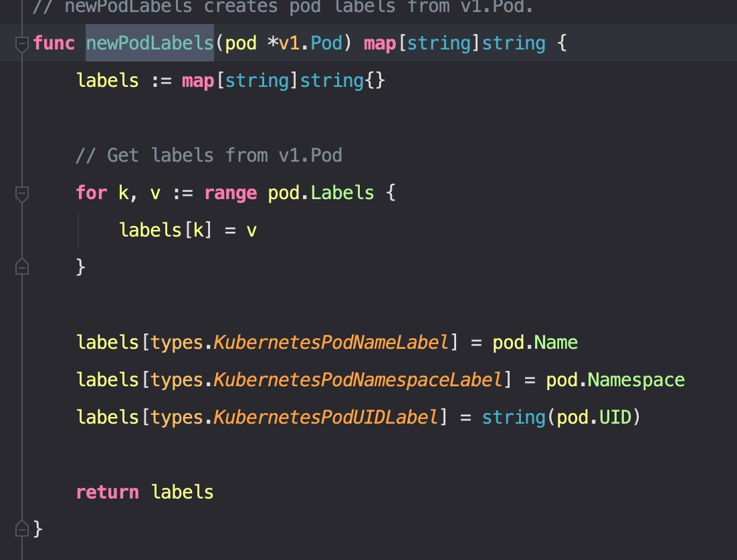This screenshot has width=737, height=560.
Task: Click the fold end marker of the for loop
Action: coord(21,267)
